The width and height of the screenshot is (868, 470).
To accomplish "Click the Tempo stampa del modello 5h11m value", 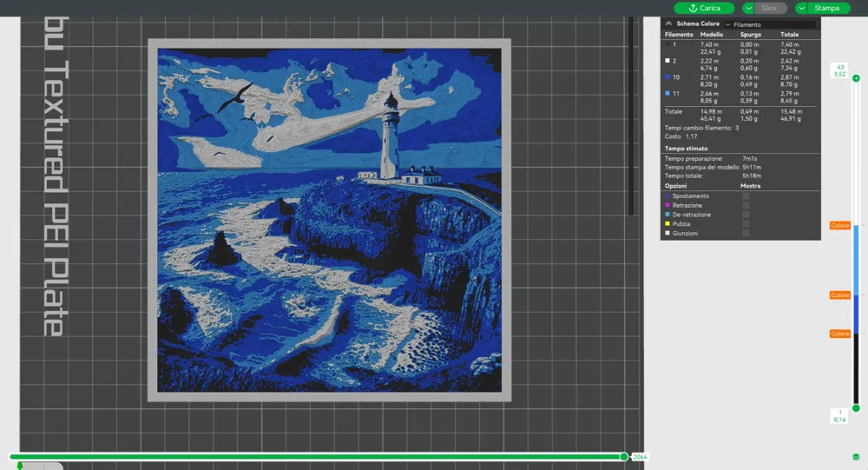I will [x=751, y=167].
